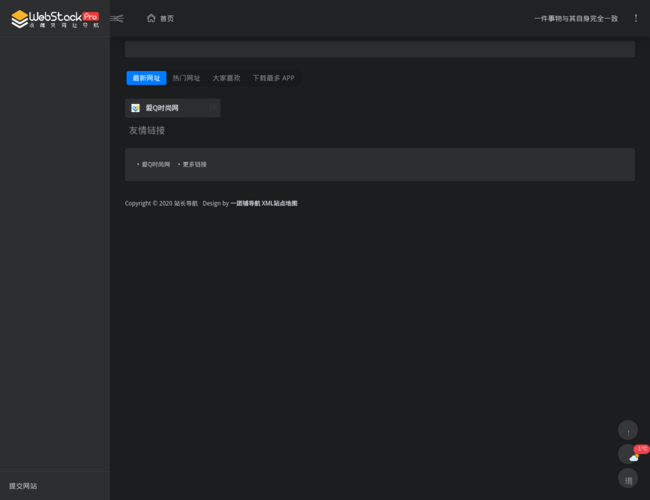This screenshot has height=500, width=650.
Task: Select the 最新网址 tab
Action: [146, 78]
